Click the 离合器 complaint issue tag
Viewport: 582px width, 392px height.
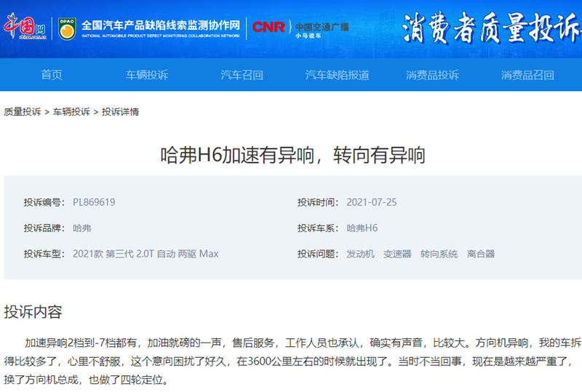point(481,254)
